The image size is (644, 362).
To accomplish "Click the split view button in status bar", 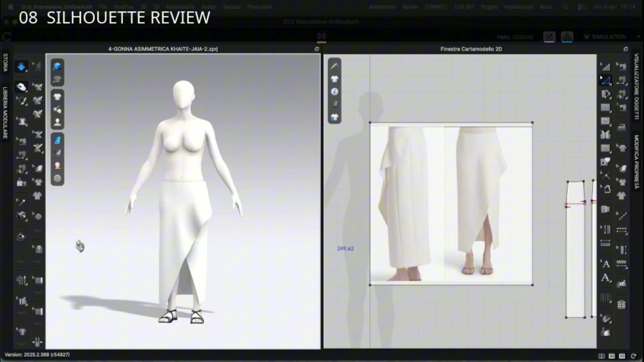I will coord(601,356).
